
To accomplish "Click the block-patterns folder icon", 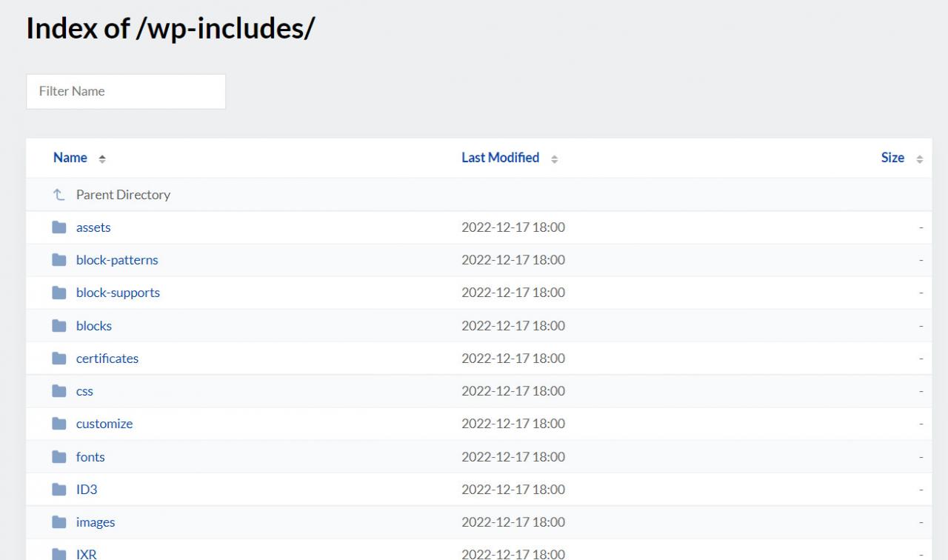I will click(59, 260).
